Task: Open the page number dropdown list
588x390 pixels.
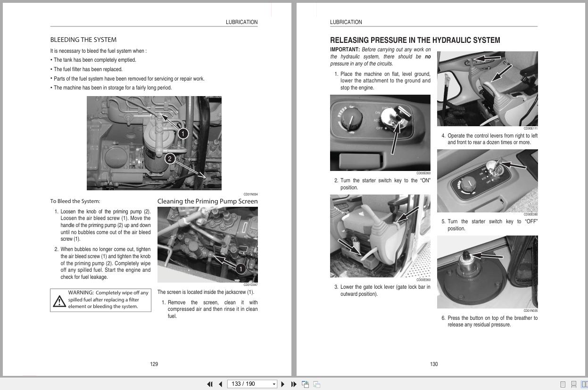Action: pyautogui.click(x=274, y=384)
